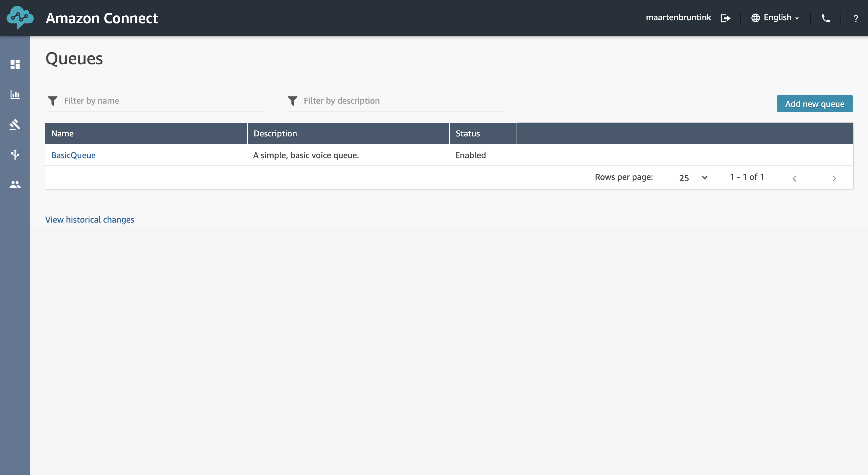Screen dimensions: 868x475
Task: Open the English language dropdown
Action: coord(782,17)
